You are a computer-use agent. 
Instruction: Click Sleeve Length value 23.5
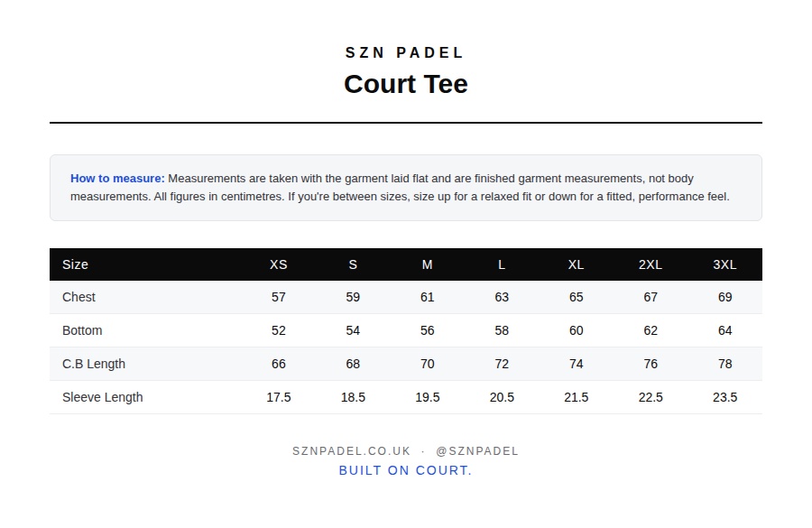point(724,397)
